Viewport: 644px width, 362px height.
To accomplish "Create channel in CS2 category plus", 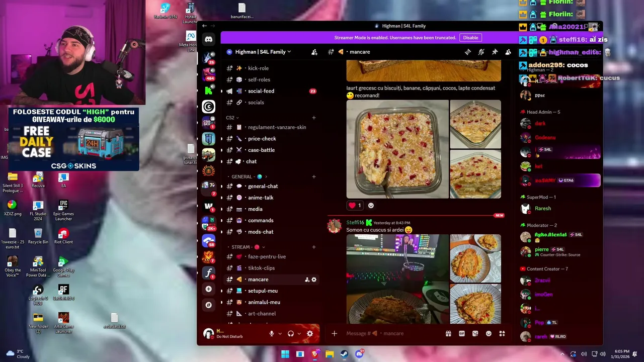I will 314,118.
